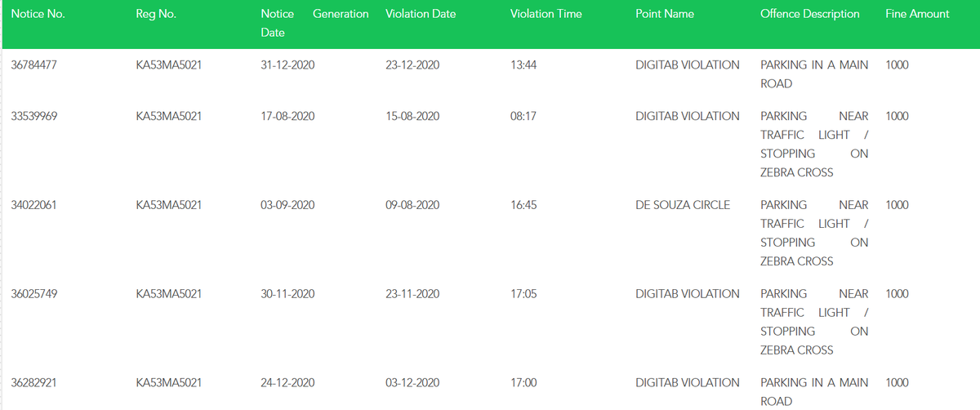Click DIGITAB VIOLATION in notice 36784477 row

pos(688,65)
